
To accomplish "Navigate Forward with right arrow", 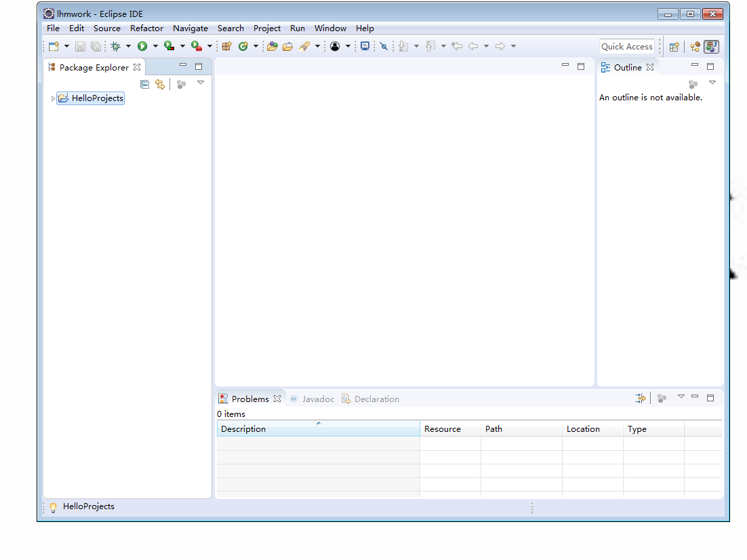I will pyautogui.click(x=500, y=46).
